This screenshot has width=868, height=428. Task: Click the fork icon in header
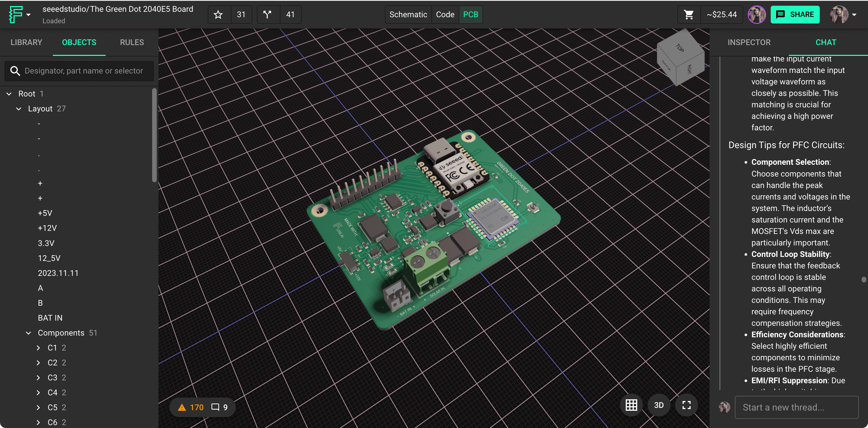pyautogui.click(x=267, y=14)
